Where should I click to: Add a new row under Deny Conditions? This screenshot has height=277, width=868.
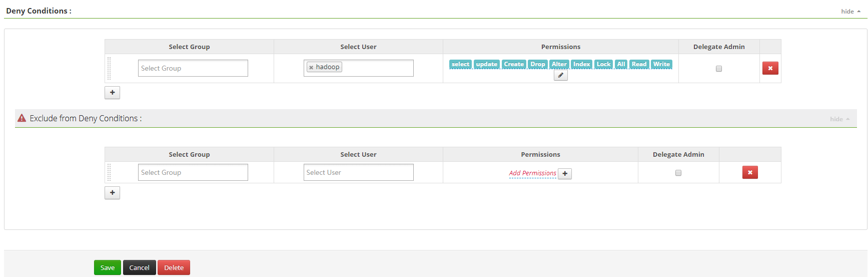tap(112, 92)
